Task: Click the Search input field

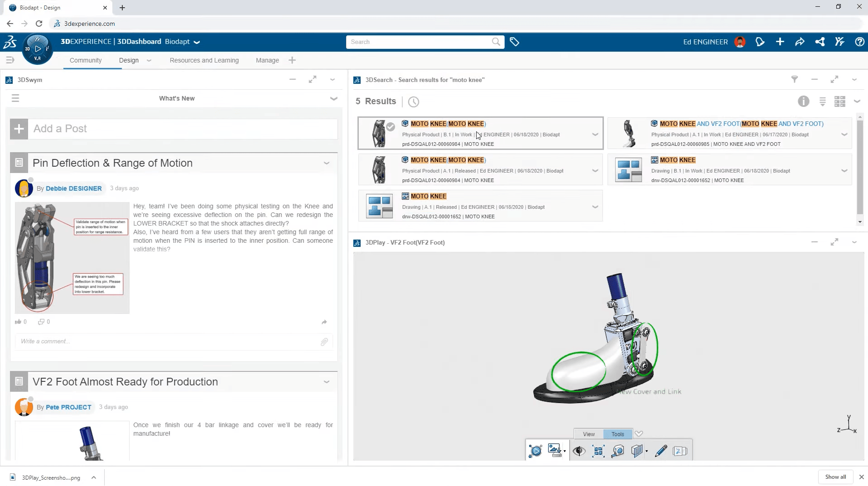Action: (419, 42)
